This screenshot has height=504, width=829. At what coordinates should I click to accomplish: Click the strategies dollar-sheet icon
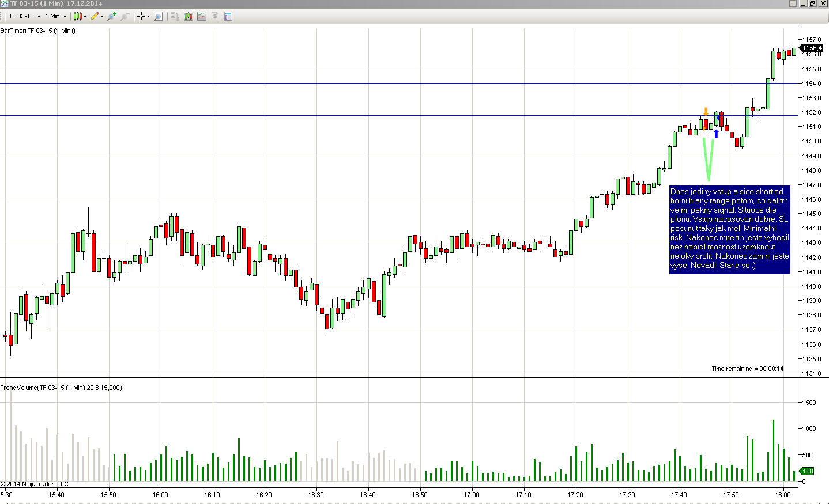coord(214,16)
